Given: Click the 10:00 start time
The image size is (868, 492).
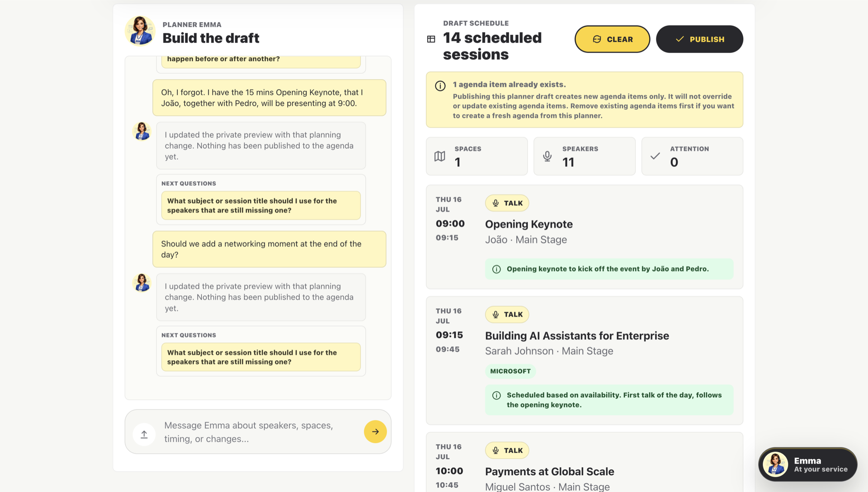Looking at the screenshot, I should coord(449,471).
